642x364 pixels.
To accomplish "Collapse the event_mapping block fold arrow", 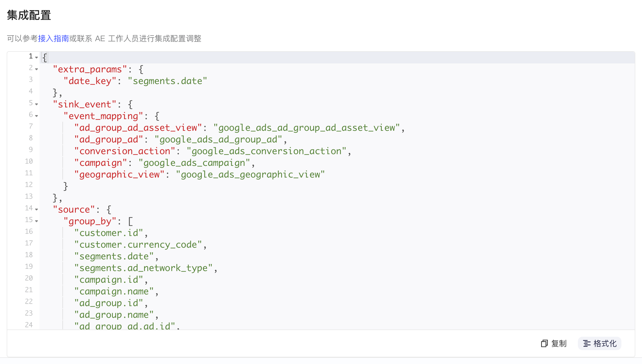I will pos(37,116).
